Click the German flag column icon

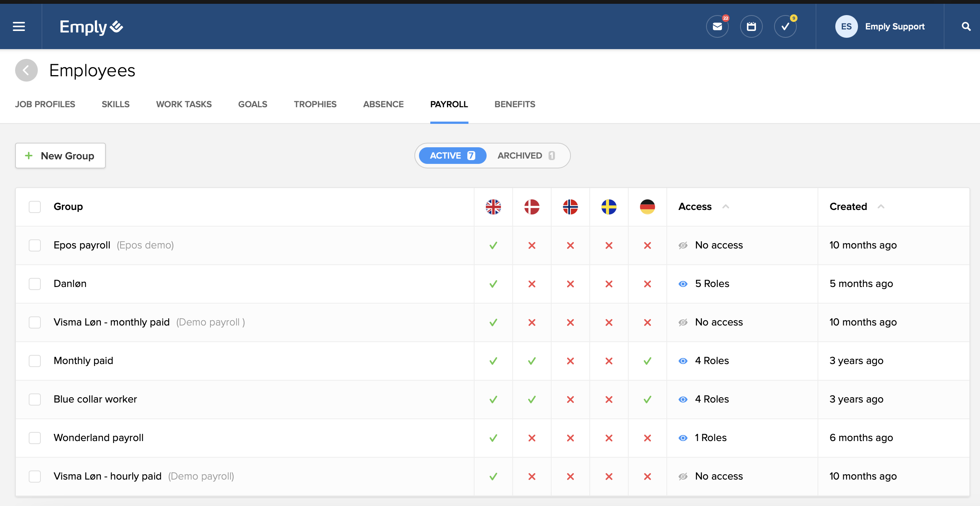pos(647,207)
